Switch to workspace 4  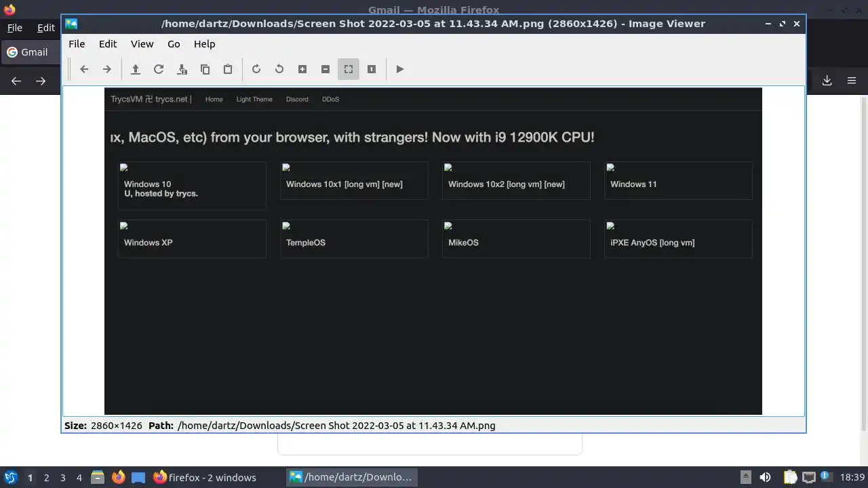point(79,478)
